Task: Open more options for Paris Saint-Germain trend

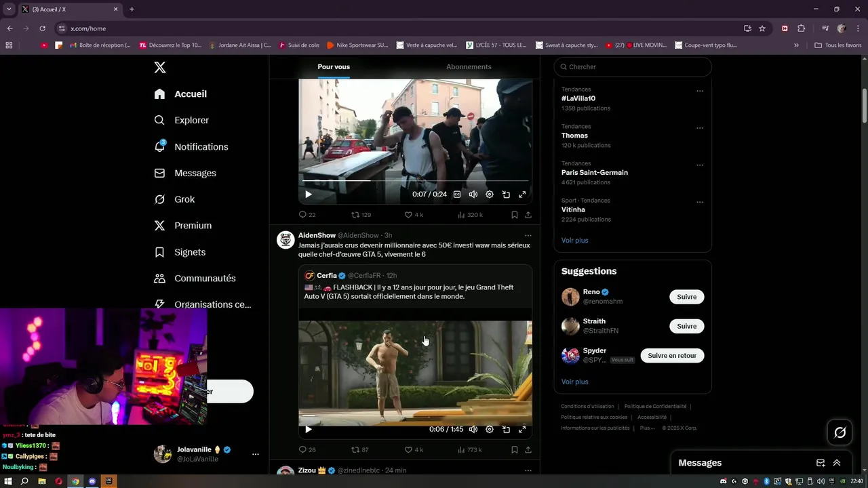Action: [700, 165]
